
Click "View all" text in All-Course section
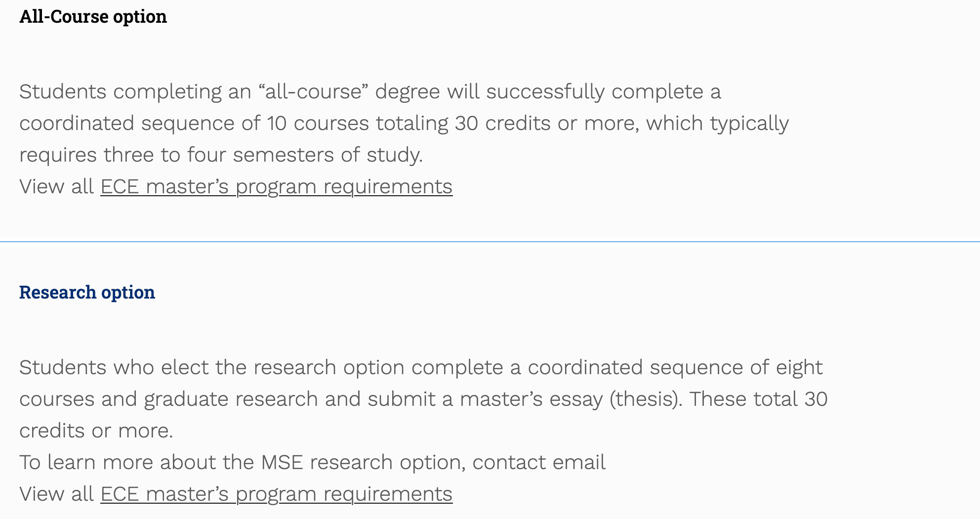coord(56,187)
